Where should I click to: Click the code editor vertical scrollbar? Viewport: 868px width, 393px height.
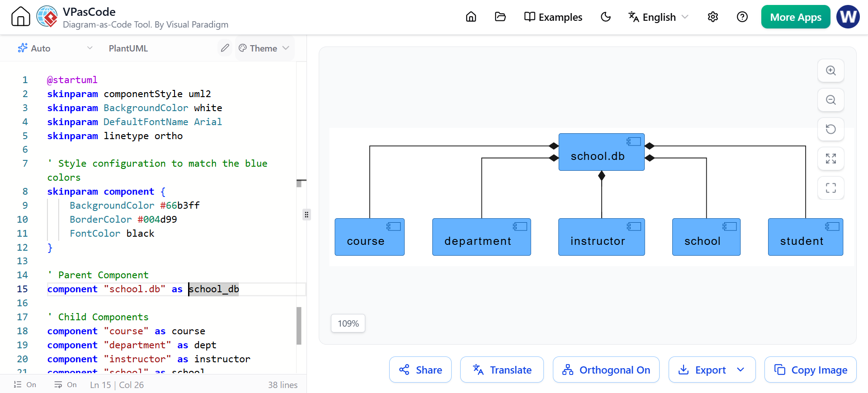tap(299, 326)
